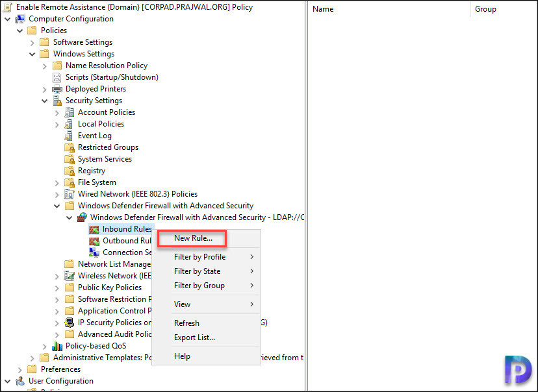Select Scripts (Startup/Shutdown) tree item text
The height and width of the screenshot is (392, 538).
[112, 77]
